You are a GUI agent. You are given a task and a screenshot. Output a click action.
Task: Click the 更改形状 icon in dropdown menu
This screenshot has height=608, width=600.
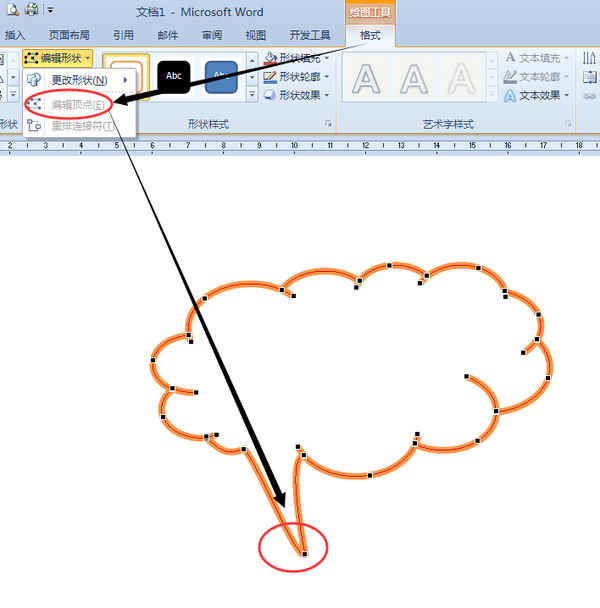tap(34, 80)
